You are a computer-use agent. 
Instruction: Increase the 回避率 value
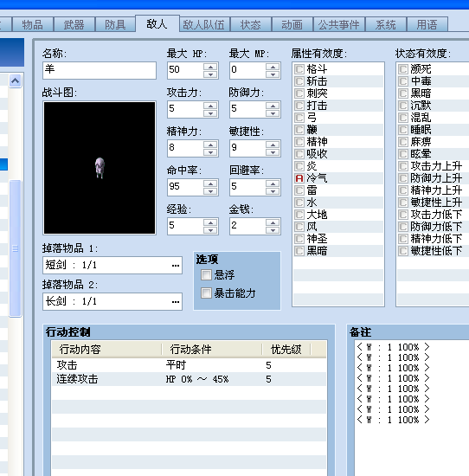(x=273, y=183)
